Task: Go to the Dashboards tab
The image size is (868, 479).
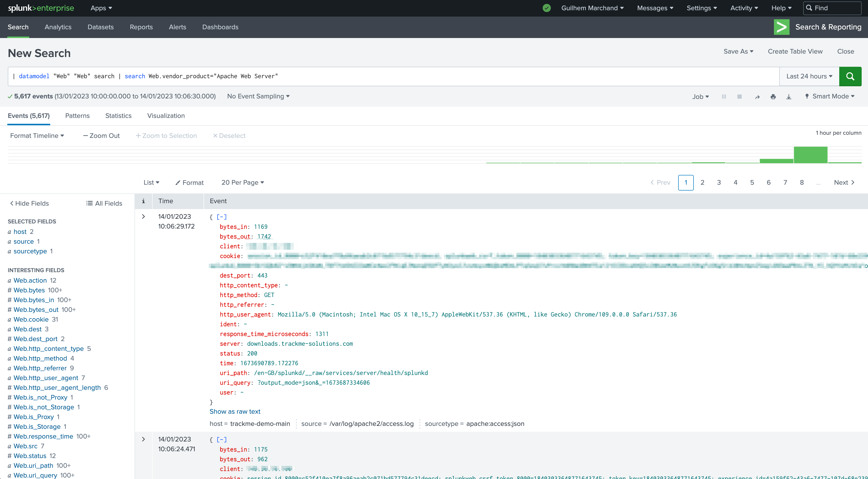Action: (x=220, y=27)
